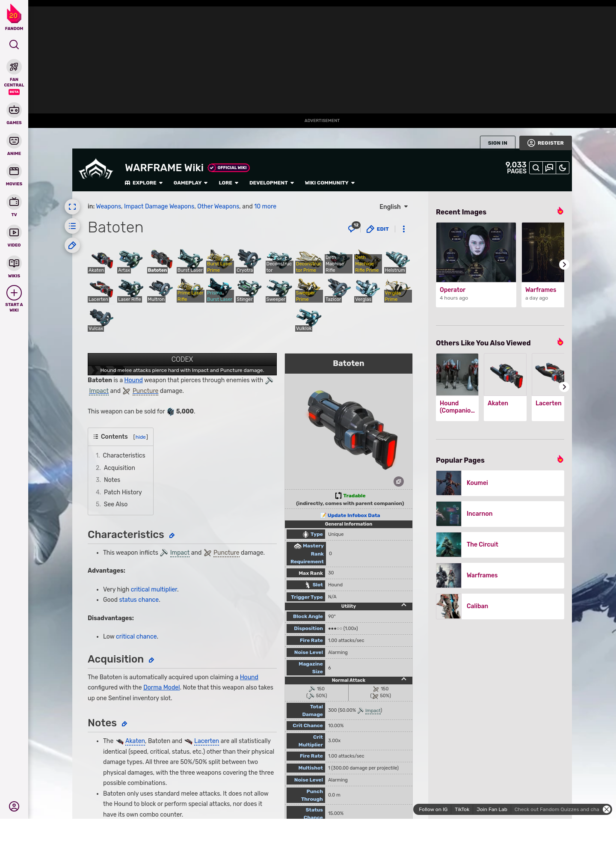Click Join Fan Lab link
Viewport: 616px width, 856px height.
click(492, 809)
